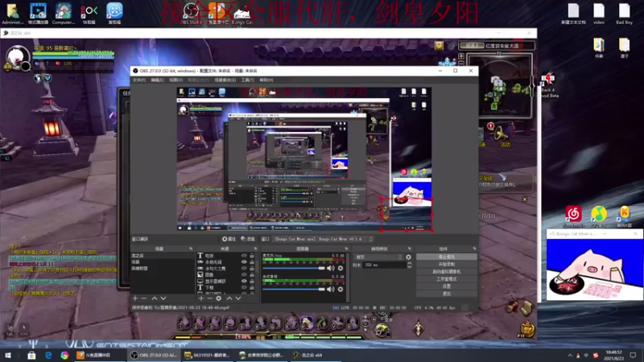Pop out the Audio Mixer (混音器) dock panel
This screenshot has height=362, width=644.
346,249
